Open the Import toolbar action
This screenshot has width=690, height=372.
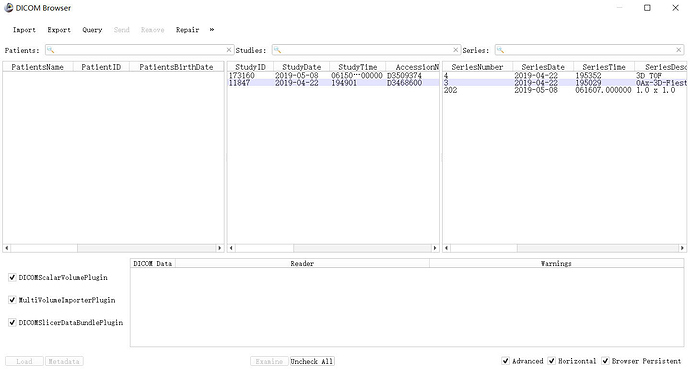point(24,30)
